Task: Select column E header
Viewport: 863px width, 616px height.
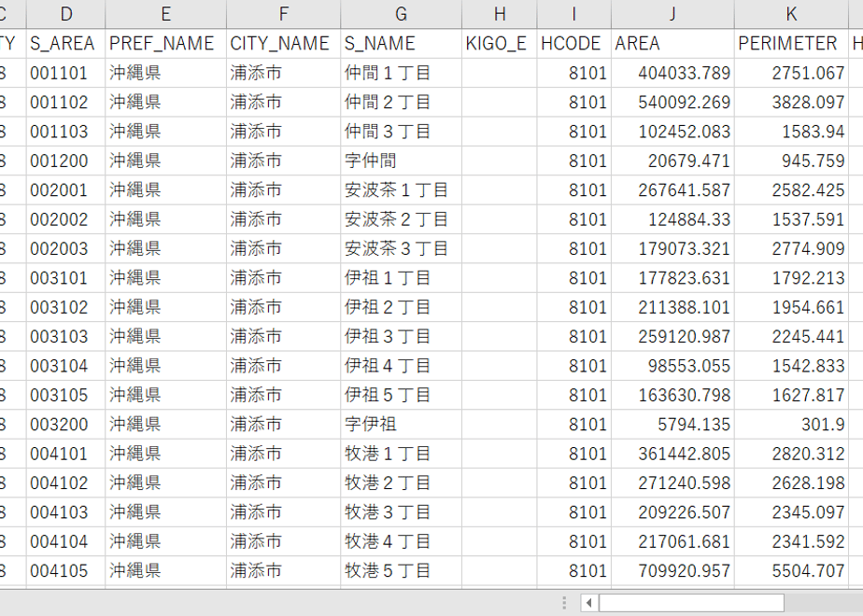Action: (x=165, y=14)
